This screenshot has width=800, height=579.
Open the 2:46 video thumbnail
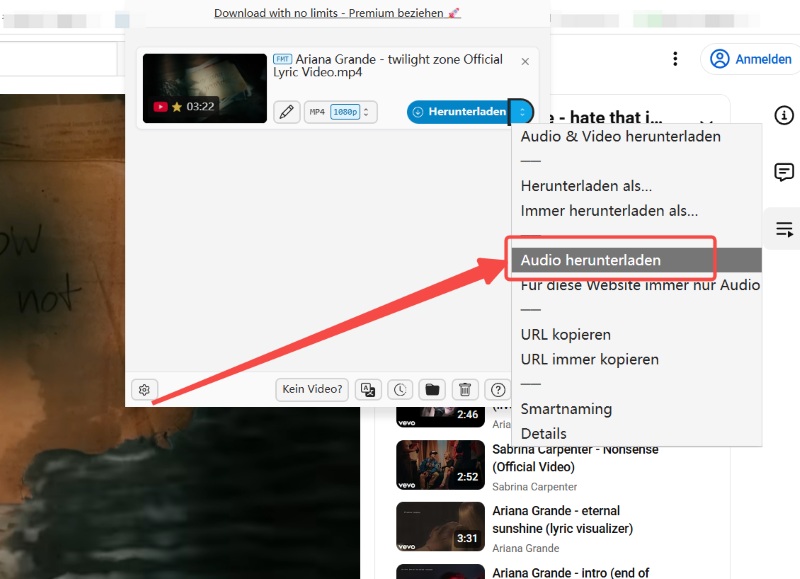[x=440, y=417]
